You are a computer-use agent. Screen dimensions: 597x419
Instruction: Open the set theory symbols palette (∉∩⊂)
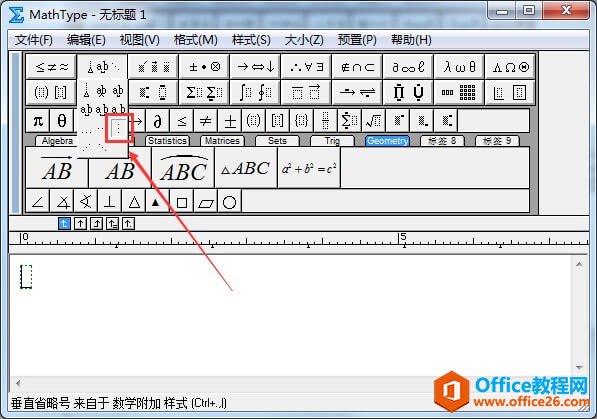[358, 67]
